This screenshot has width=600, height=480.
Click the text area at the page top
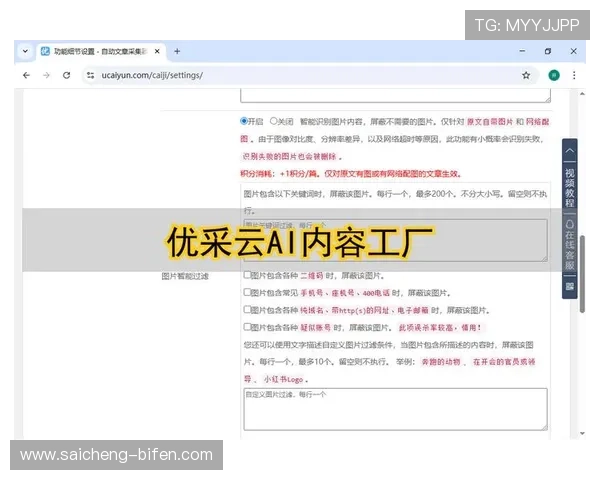(395, 96)
